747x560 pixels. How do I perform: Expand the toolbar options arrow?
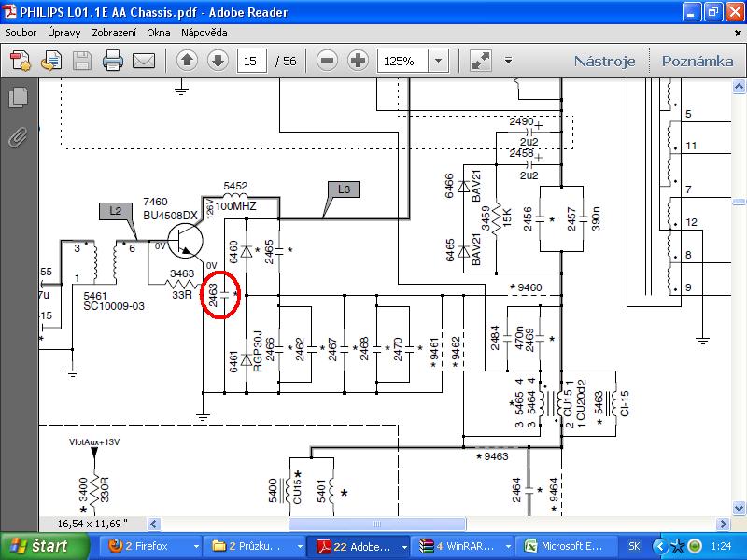coord(508,61)
